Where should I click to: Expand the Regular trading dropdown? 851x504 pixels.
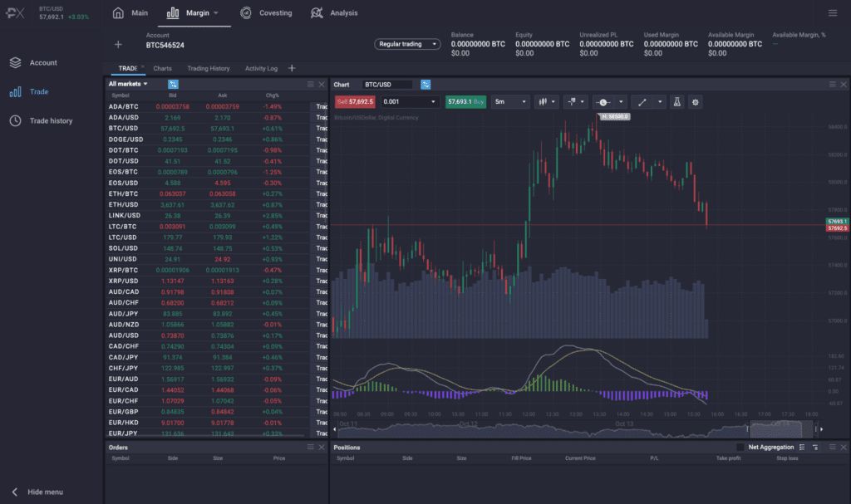tap(407, 44)
